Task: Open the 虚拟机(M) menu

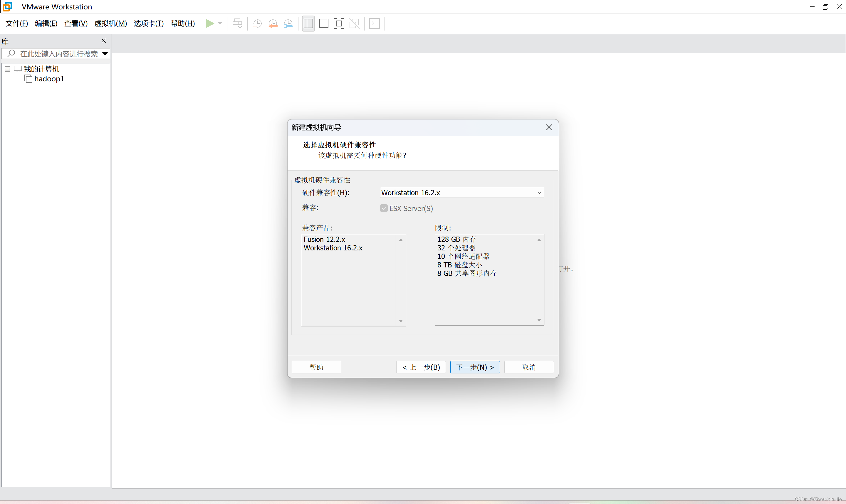Action: tap(110, 23)
